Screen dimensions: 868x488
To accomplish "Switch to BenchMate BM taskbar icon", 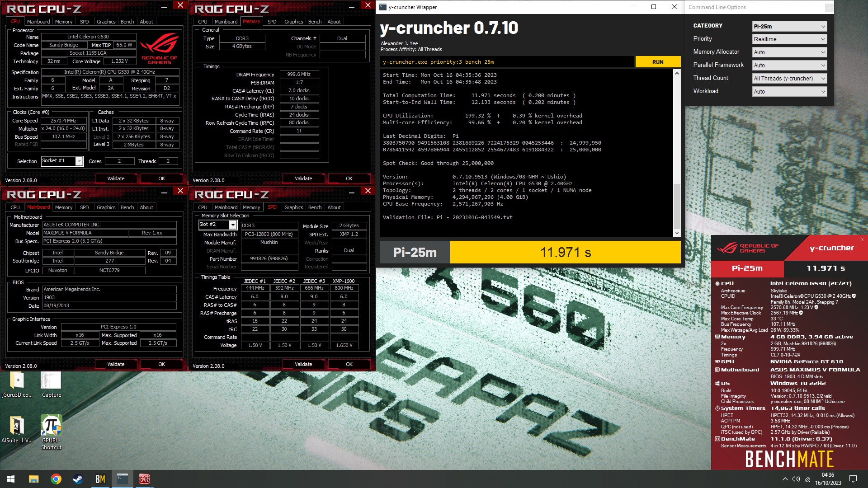I will coord(100,479).
